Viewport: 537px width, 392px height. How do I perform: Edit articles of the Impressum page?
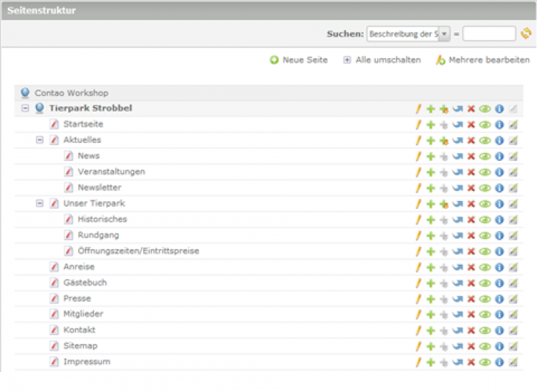(x=513, y=362)
